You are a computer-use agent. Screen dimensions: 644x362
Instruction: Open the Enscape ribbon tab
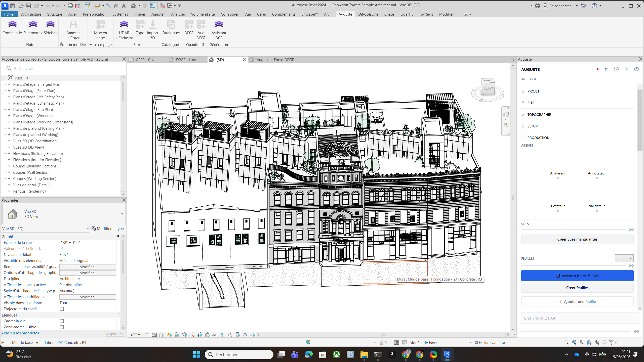coord(309,14)
